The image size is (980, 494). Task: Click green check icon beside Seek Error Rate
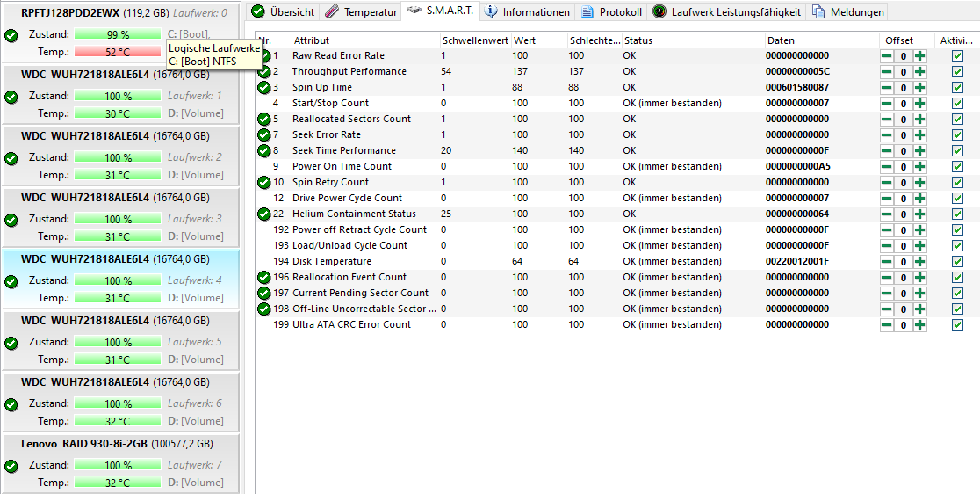coord(263,135)
